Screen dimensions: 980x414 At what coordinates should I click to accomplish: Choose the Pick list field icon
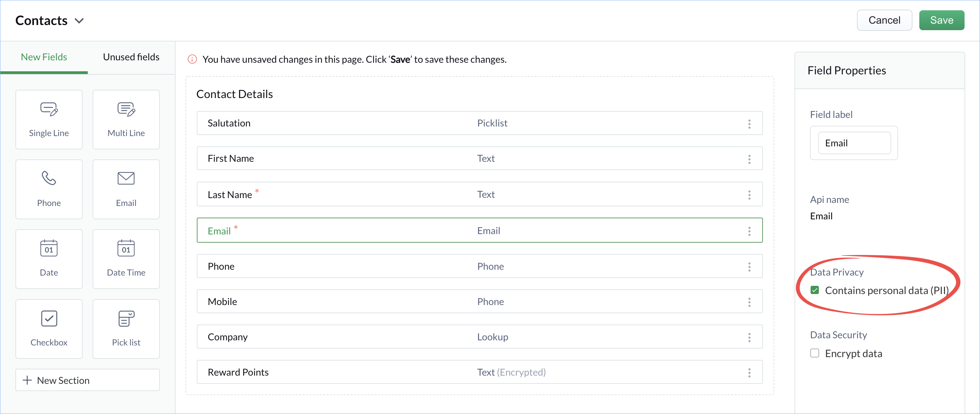coord(126,319)
